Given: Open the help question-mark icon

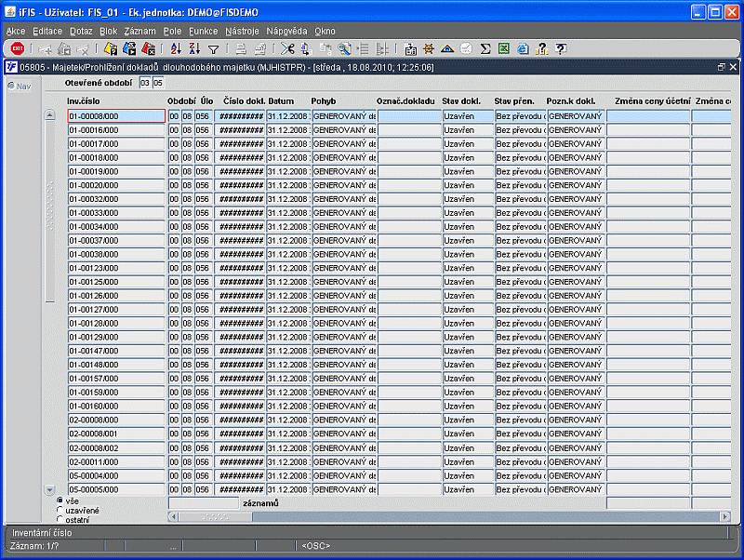Looking at the screenshot, I should (561, 48).
